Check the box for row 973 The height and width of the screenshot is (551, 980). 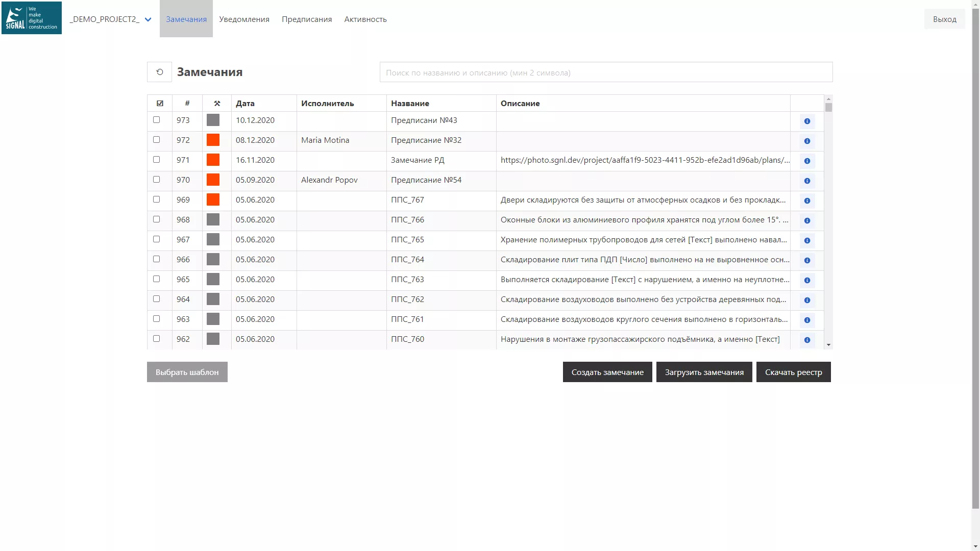click(x=157, y=120)
